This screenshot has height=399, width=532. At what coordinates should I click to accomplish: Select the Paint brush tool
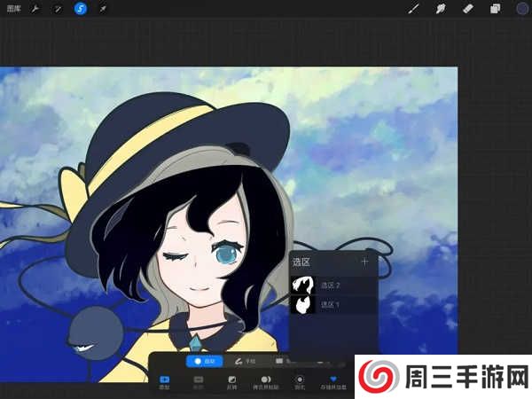(x=413, y=9)
